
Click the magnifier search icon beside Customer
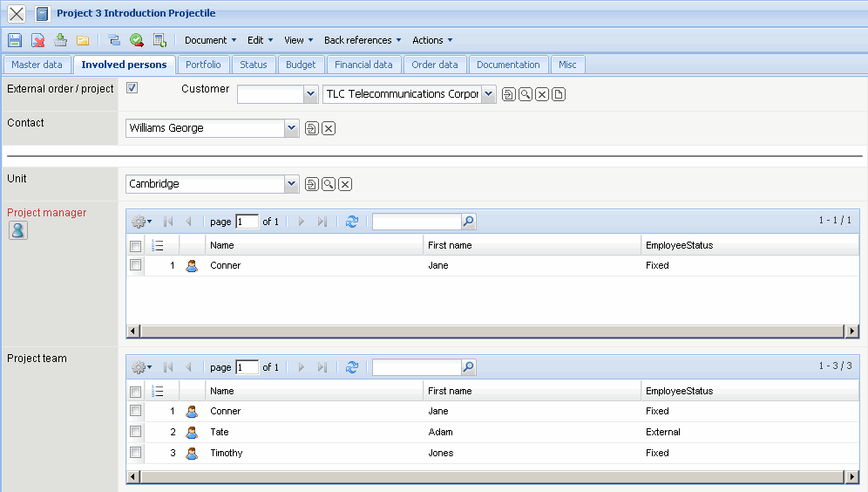pos(526,94)
